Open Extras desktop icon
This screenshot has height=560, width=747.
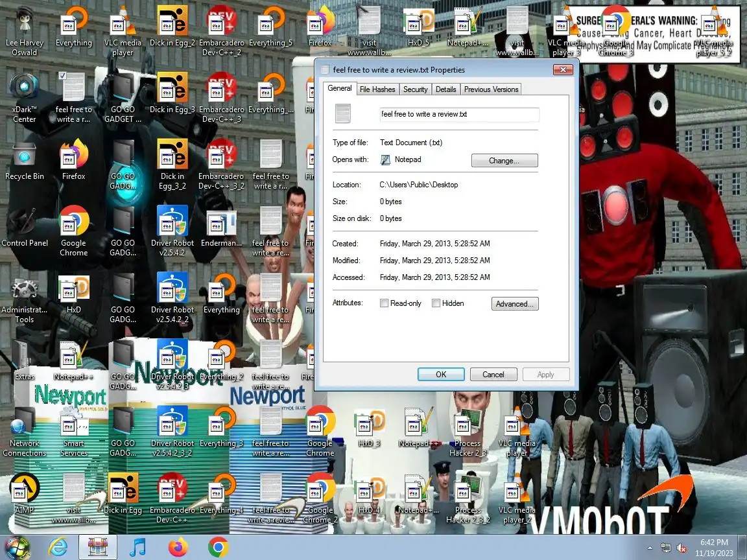pyautogui.click(x=24, y=360)
